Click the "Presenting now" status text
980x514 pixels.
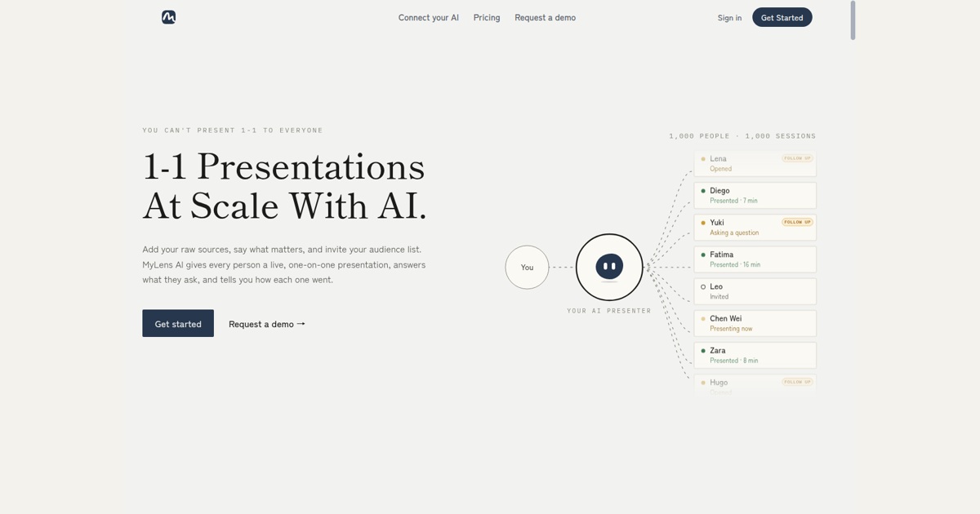[x=731, y=329]
